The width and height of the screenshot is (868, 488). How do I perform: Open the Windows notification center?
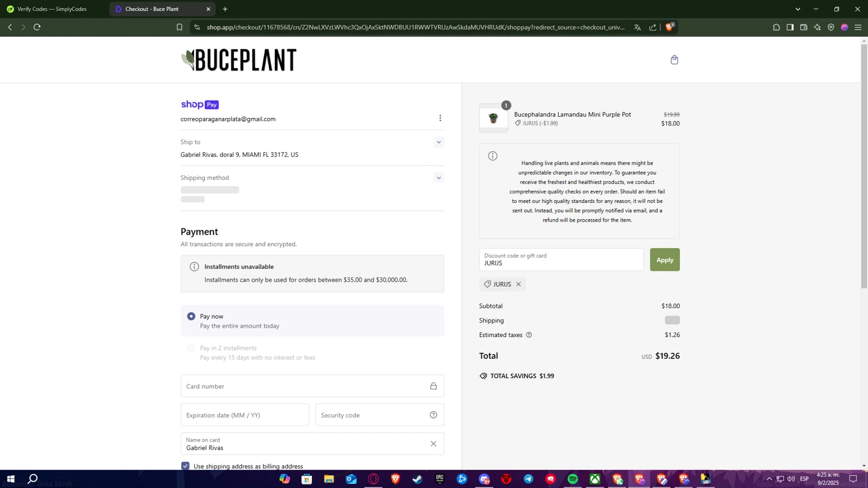[853, 479]
